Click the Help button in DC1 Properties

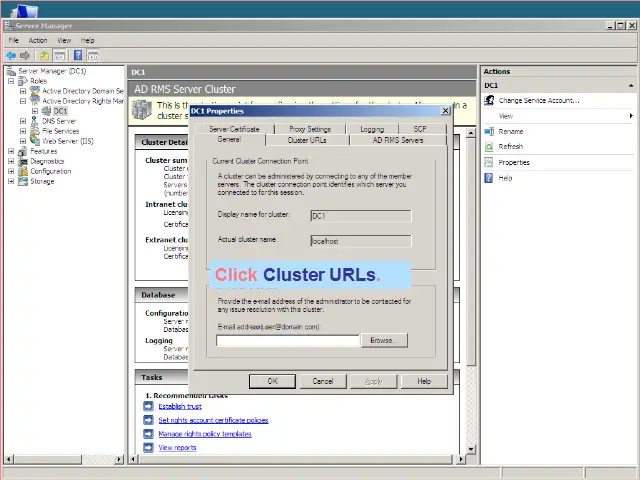click(424, 381)
